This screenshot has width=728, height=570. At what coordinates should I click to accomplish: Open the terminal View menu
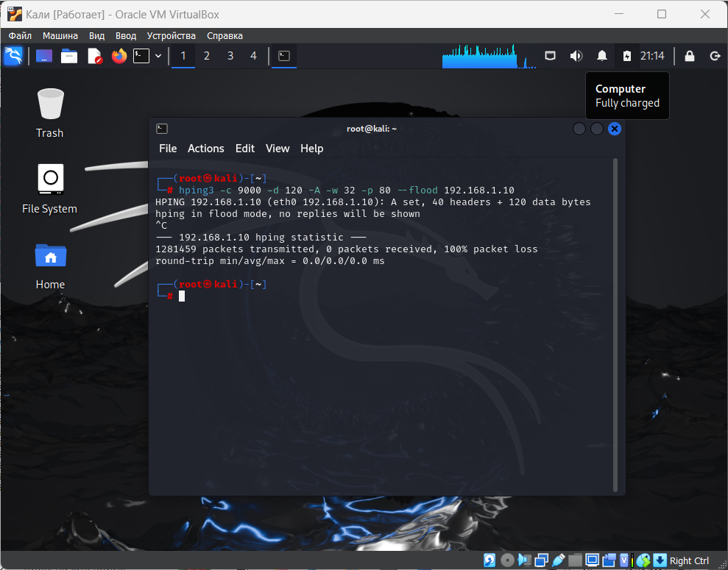[x=278, y=149]
